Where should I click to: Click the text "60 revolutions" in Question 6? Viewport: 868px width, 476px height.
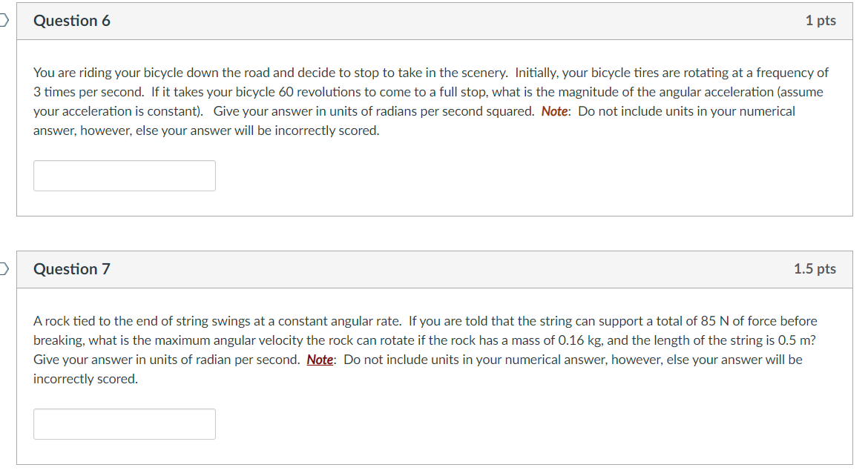pos(320,92)
